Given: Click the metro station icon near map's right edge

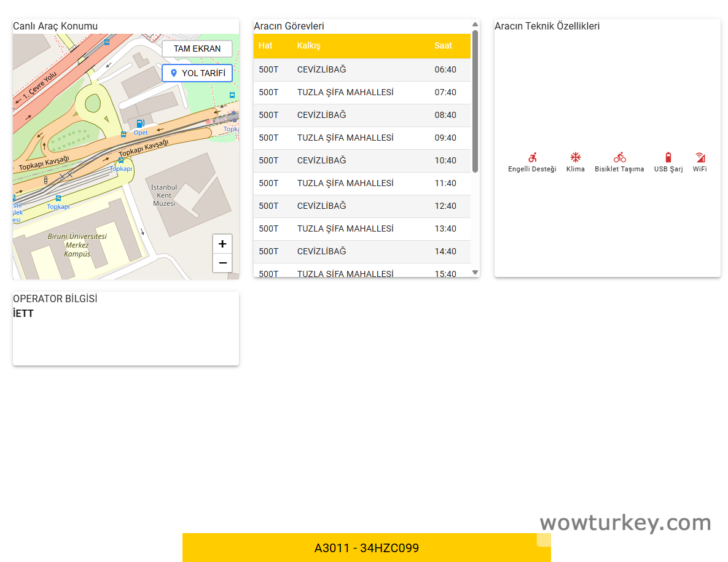Looking at the screenshot, I should [231, 95].
